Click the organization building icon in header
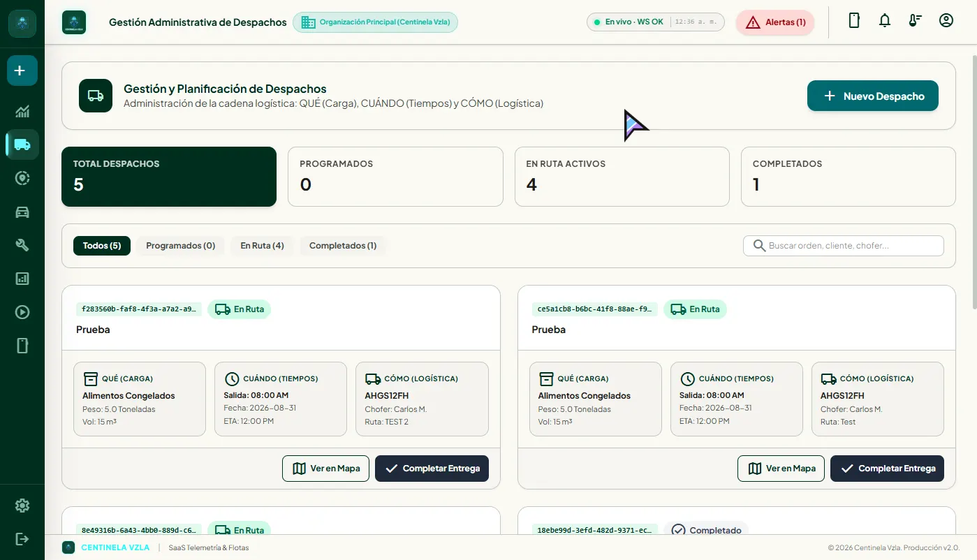The width and height of the screenshot is (977, 560). click(x=308, y=22)
